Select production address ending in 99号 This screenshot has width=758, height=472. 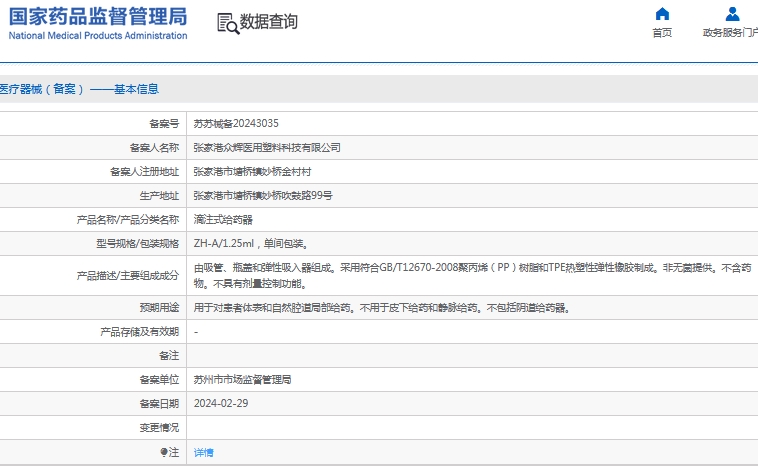263,195
